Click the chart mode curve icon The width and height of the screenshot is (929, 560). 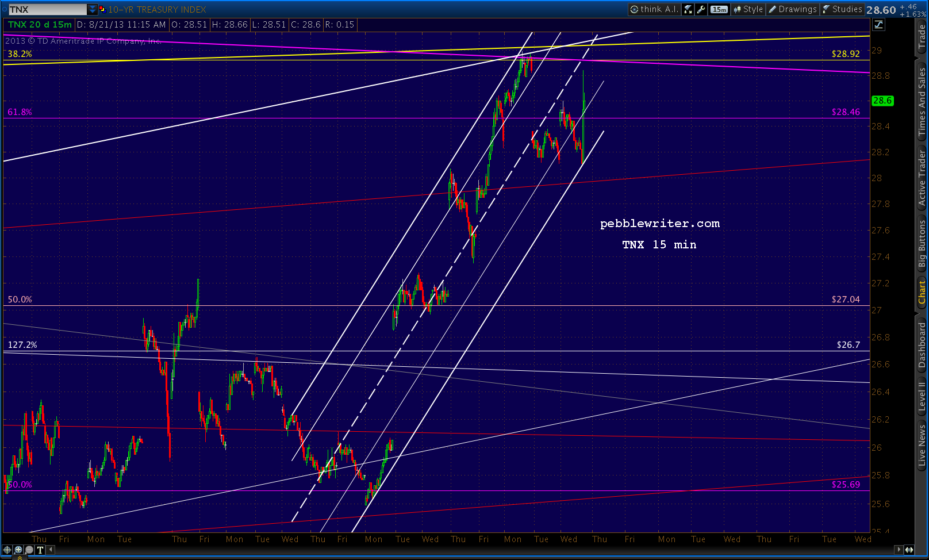(x=878, y=24)
